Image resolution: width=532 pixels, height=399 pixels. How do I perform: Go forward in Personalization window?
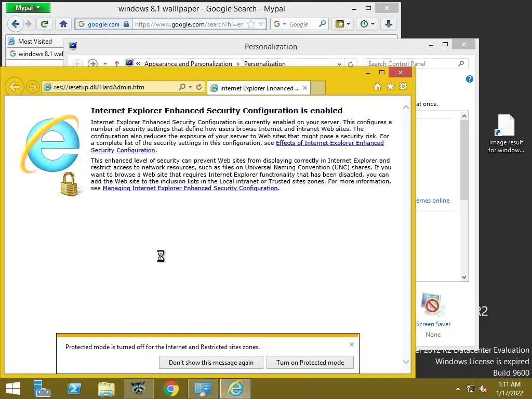(92, 63)
